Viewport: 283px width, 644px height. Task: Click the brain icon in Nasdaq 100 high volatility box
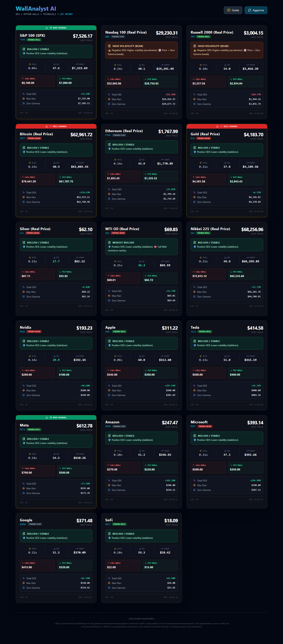click(x=109, y=46)
